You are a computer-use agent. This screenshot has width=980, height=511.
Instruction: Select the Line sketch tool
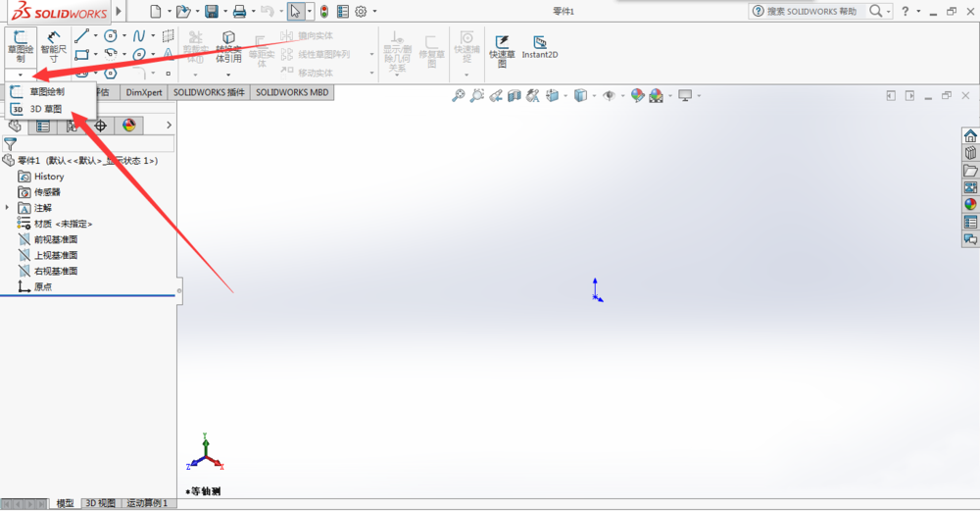(82, 36)
